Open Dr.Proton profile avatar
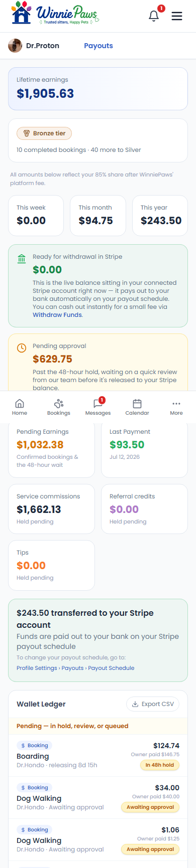 15,46
